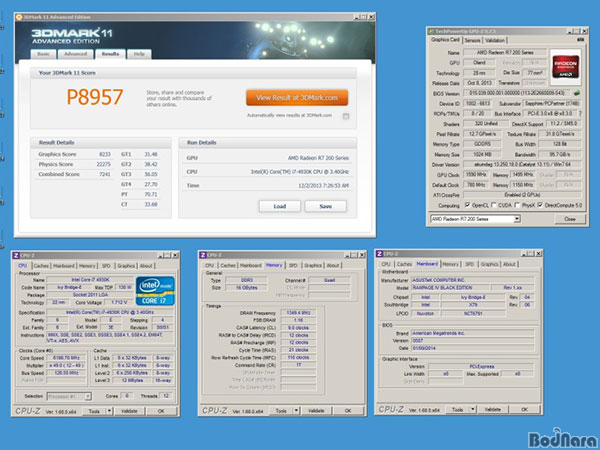Viewport: 600px width, 450px height.
Task: Toggle the OpenCL checkbox in GPU-Z
Action: (467, 205)
